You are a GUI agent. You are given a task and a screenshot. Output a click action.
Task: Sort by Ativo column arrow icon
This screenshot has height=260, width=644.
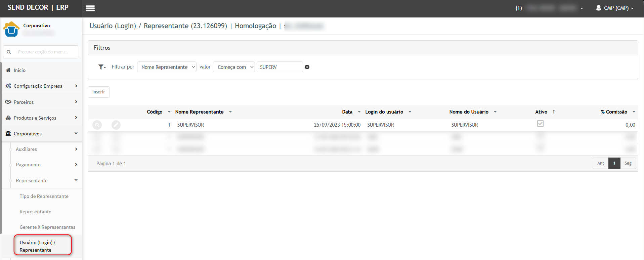pyautogui.click(x=554, y=112)
